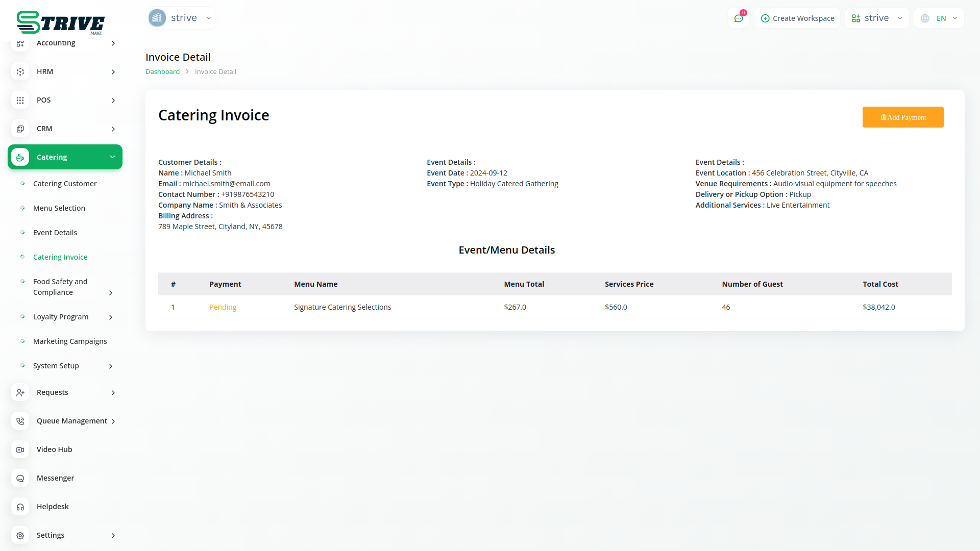Click the CRM sidebar icon
Viewport: 980px width, 551px height.
[20, 129]
